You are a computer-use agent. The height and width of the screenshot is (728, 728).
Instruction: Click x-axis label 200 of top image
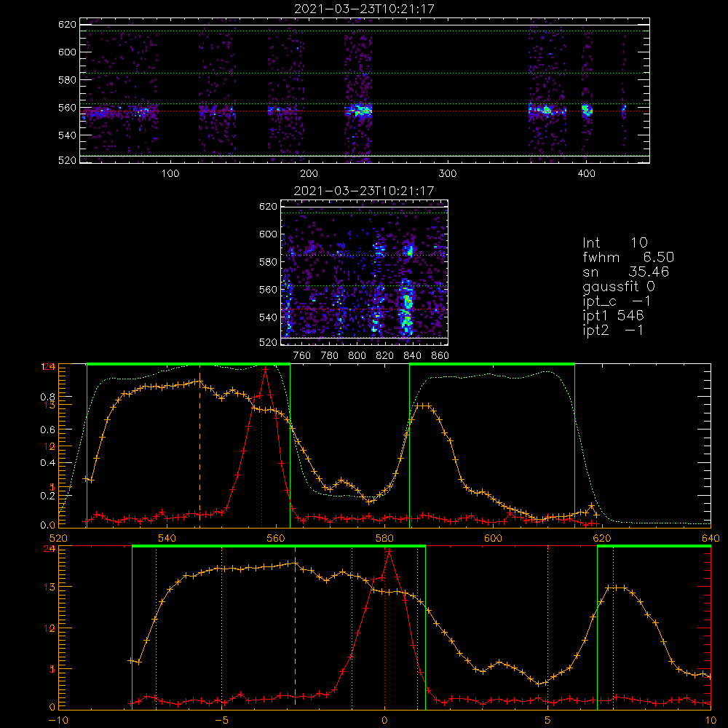coord(309,174)
